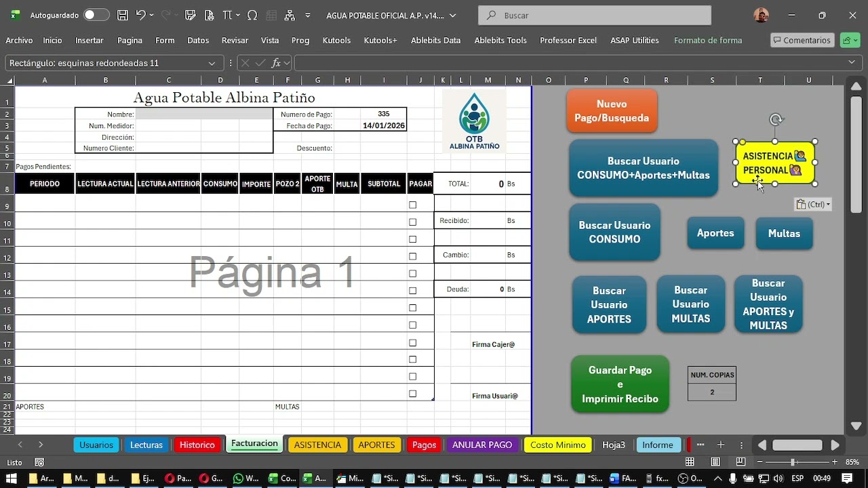Click the Excel logo in title bar
The width and height of the screenshot is (868, 488).
coord(15,15)
